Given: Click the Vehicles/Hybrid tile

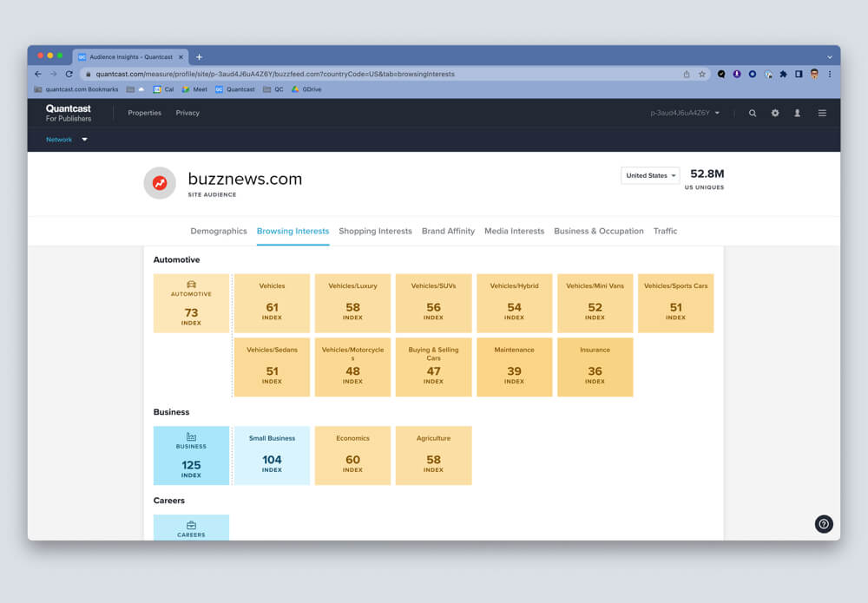Looking at the screenshot, I should click(514, 303).
